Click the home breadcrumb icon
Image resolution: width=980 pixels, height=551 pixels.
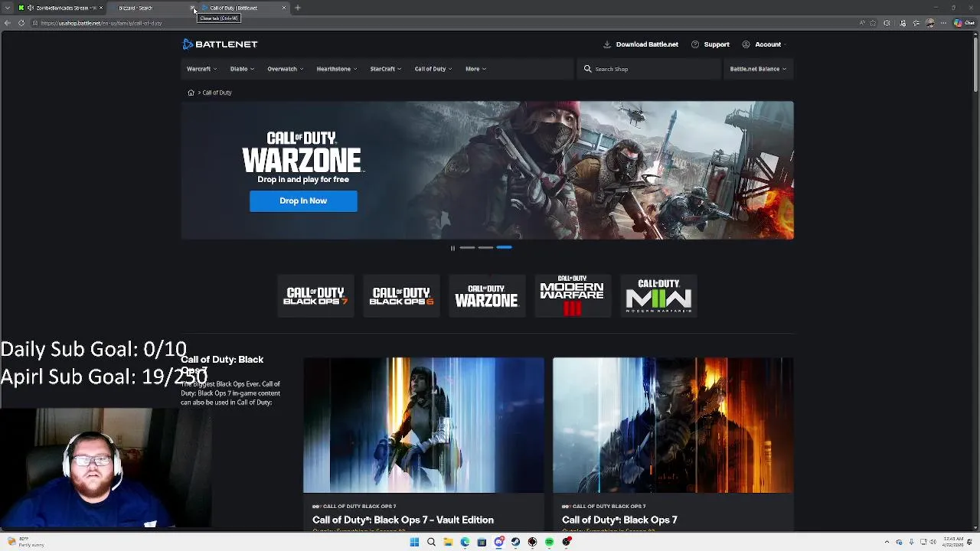point(191,93)
